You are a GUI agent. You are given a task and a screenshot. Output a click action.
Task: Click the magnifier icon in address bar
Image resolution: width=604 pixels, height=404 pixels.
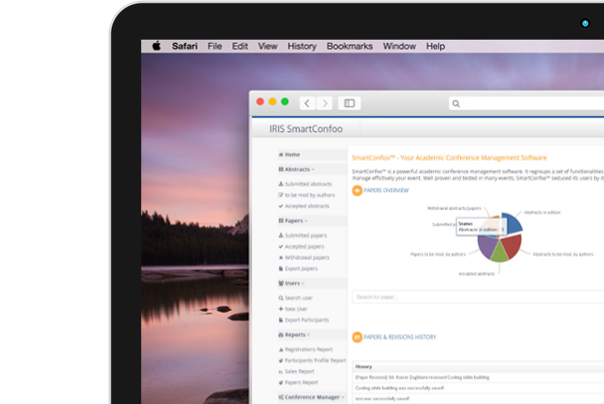tap(456, 103)
